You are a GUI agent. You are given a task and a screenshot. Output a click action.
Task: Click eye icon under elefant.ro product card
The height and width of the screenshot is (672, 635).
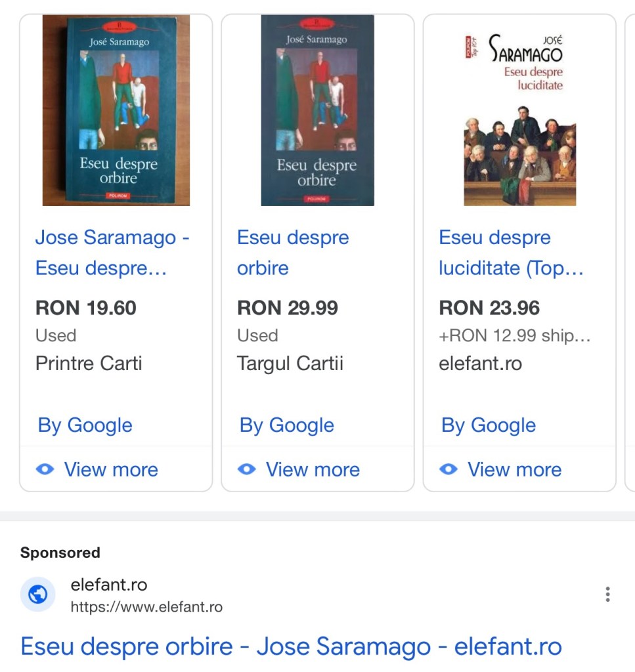pyautogui.click(x=448, y=469)
